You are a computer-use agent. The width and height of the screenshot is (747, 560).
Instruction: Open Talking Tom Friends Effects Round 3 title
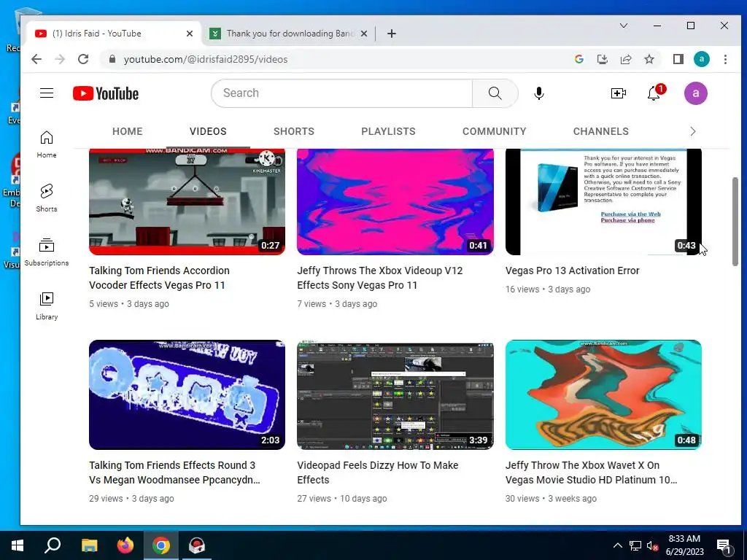[x=174, y=472]
